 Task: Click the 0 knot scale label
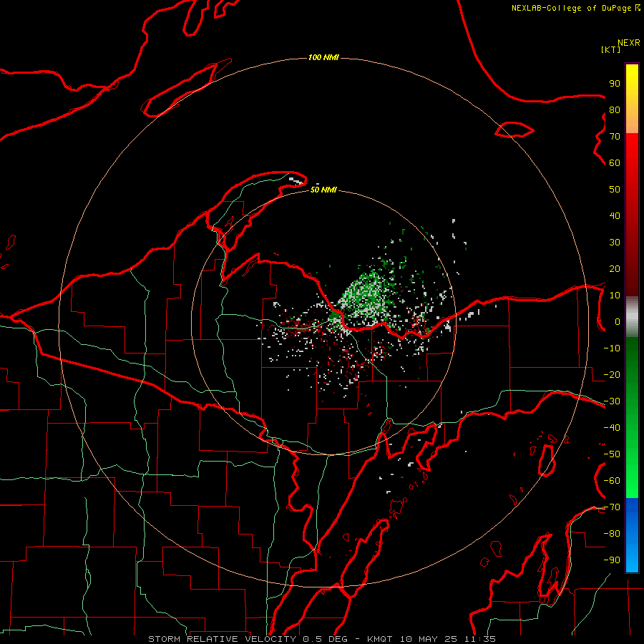coord(618,321)
